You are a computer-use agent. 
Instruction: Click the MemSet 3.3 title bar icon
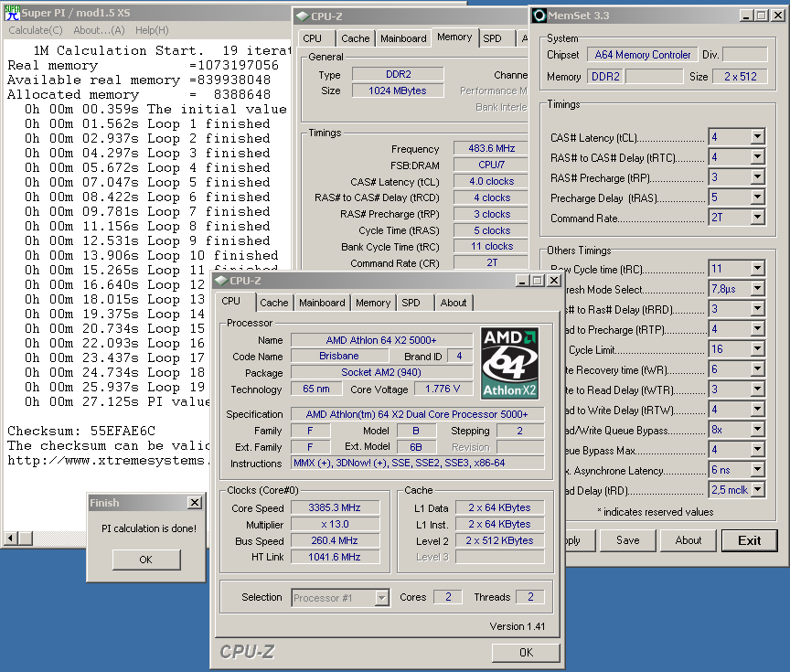point(539,16)
